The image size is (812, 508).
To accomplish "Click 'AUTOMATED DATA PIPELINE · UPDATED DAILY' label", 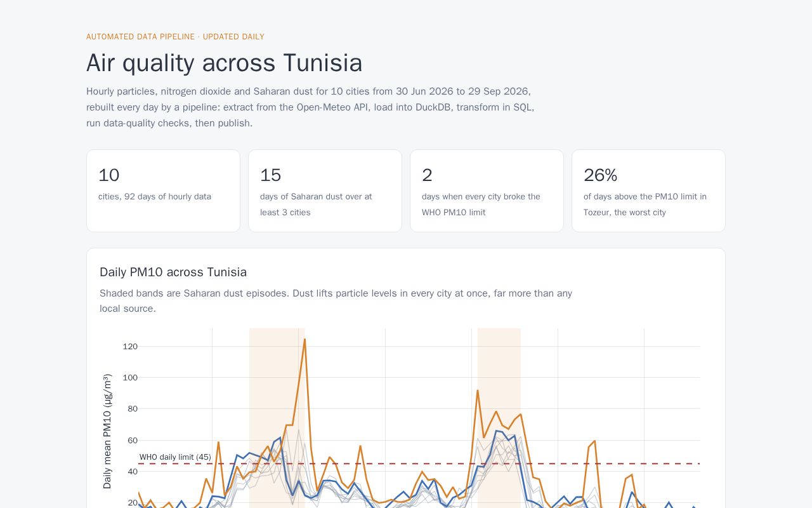I will coord(175,37).
